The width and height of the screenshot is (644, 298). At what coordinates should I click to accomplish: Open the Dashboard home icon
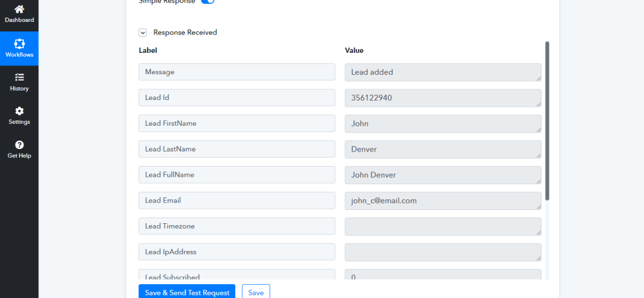[19, 9]
